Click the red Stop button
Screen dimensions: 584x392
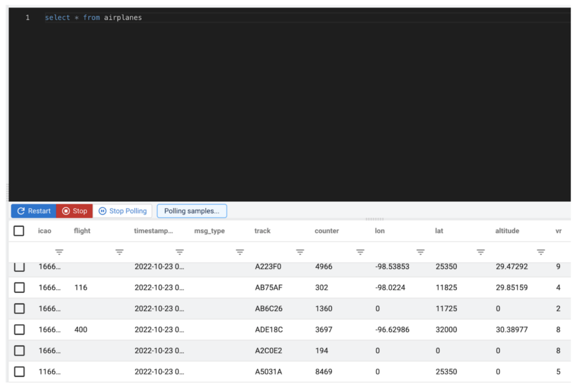click(x=74, y=211)
